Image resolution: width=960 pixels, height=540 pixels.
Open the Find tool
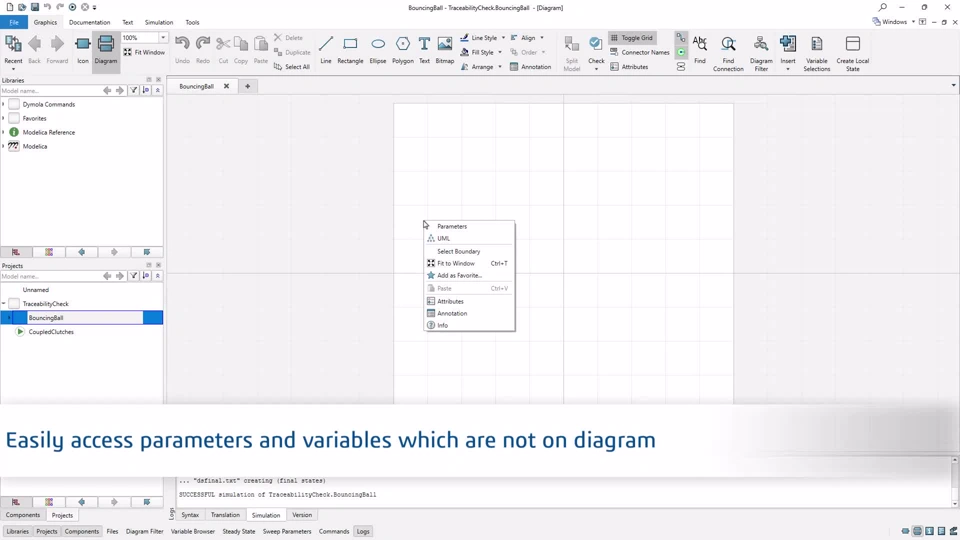click(x=700, y=51)
